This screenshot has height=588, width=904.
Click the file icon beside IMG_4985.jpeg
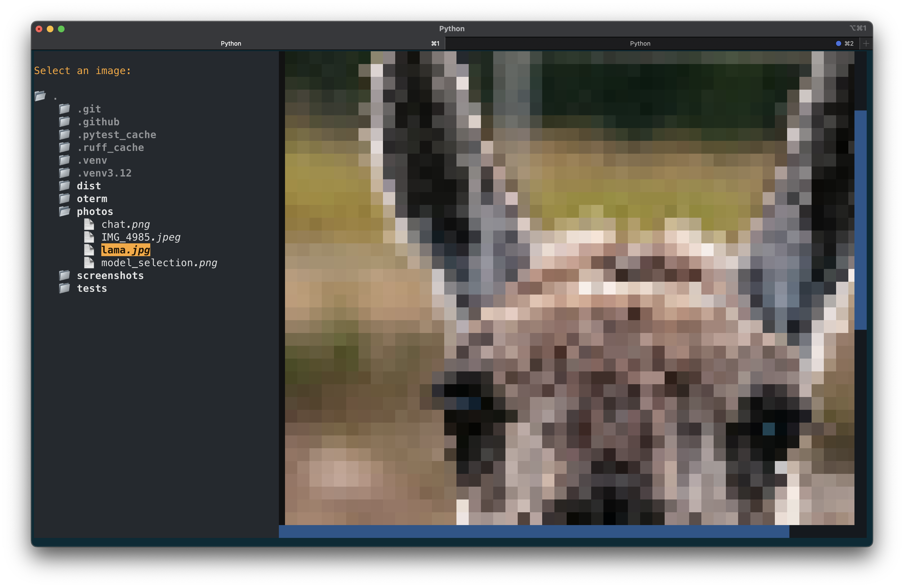coord(89,237)
